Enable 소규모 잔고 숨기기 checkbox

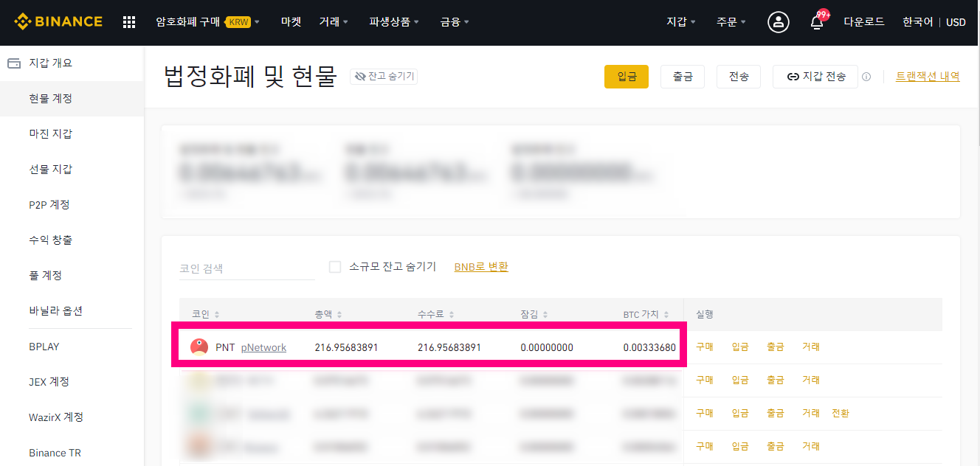335,267
